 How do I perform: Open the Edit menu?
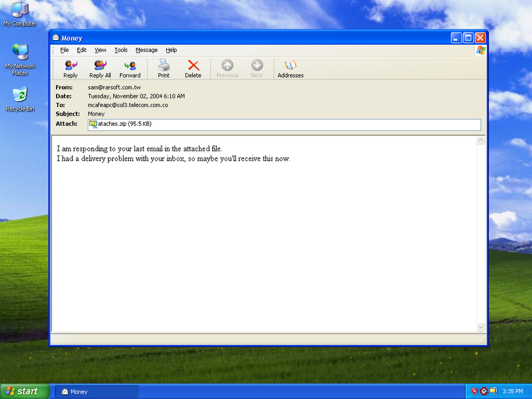[x=81, y=51]
